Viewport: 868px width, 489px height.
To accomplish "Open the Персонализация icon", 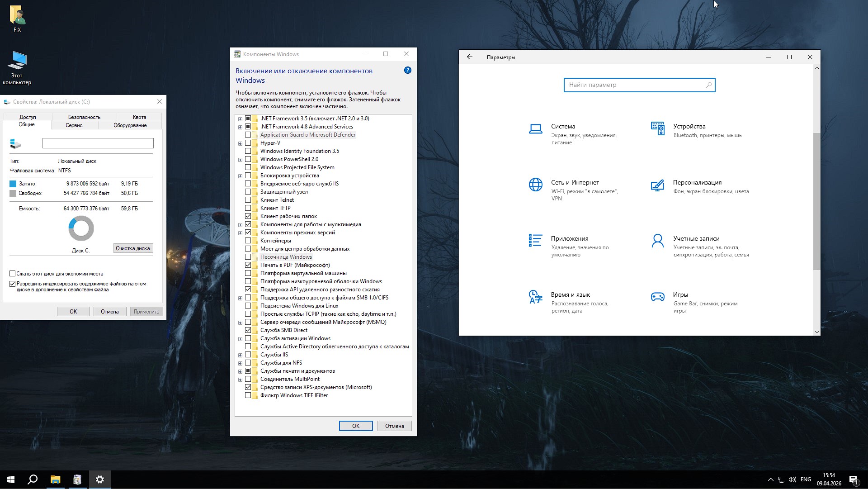I will (657, 185).
